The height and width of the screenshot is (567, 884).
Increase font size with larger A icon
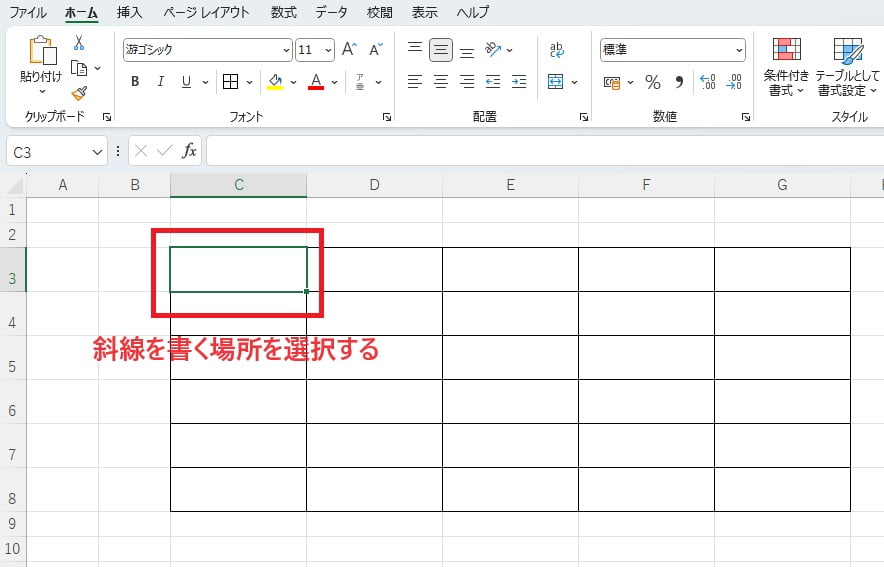click(349, 50)
